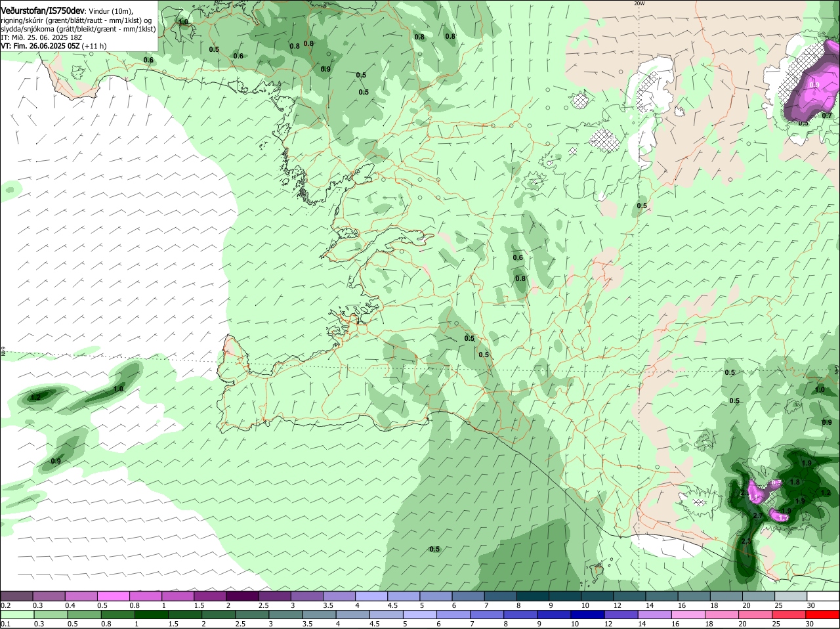
Task: Click the 2.3 rainfall value on the map
Action: coord(745,541)
